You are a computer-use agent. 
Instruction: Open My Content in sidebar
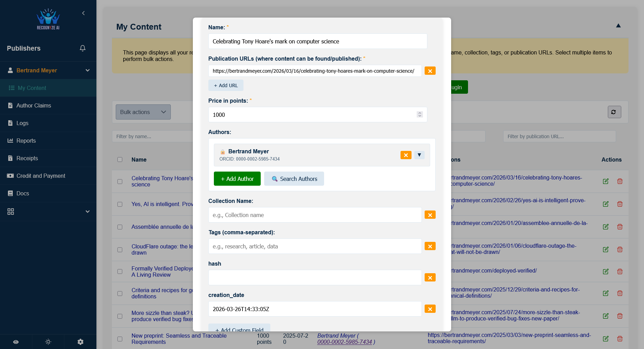pos(48,88)
